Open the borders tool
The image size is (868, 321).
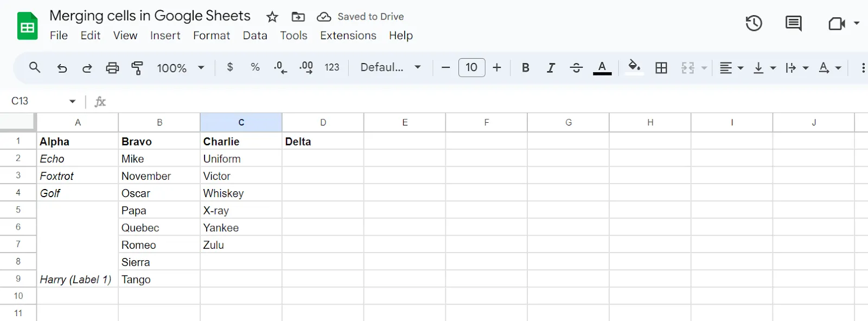[661, 68]
